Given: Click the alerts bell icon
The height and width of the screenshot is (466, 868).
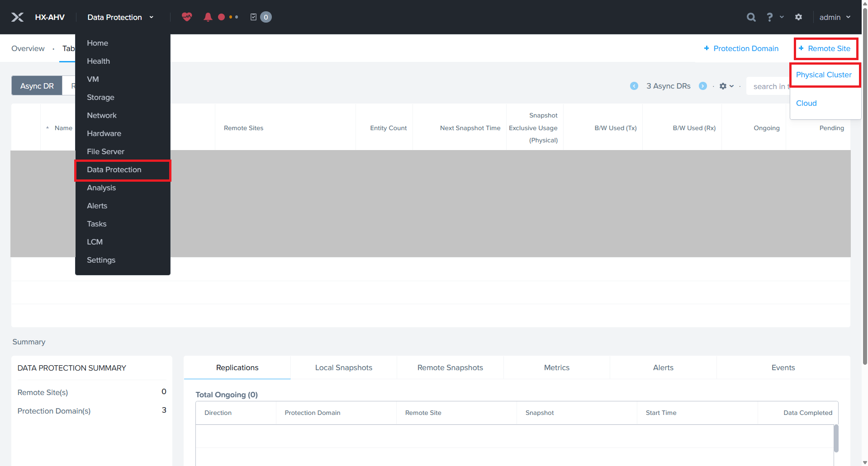Looking at the screenshot, I should pyautogui.click(x=208, y=17).
